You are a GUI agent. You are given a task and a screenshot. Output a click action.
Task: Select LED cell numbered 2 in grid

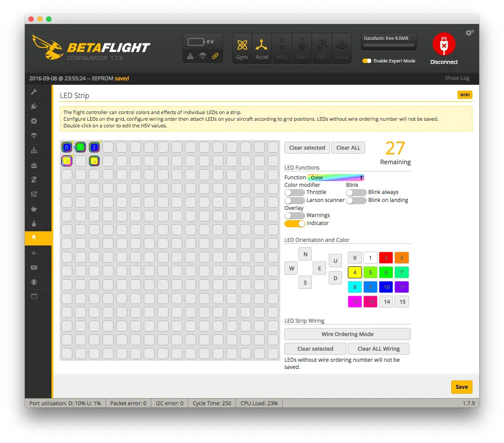[x=94, y=147]
